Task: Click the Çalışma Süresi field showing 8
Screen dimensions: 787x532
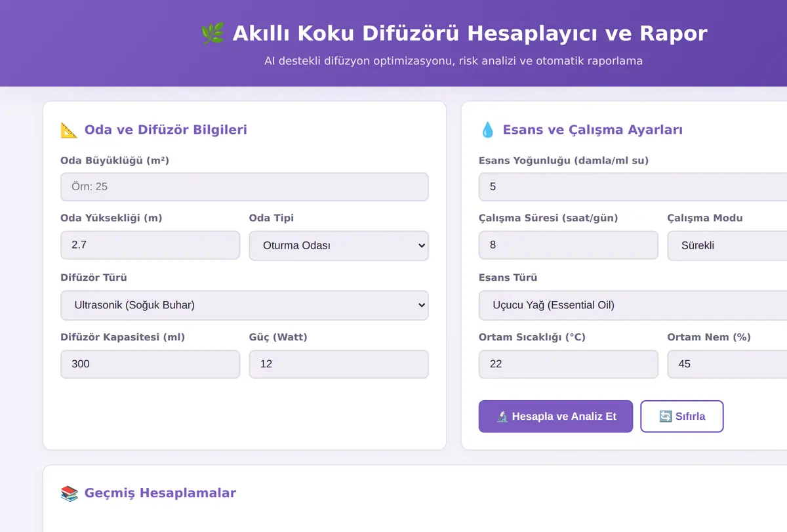Action: (569, 245)
